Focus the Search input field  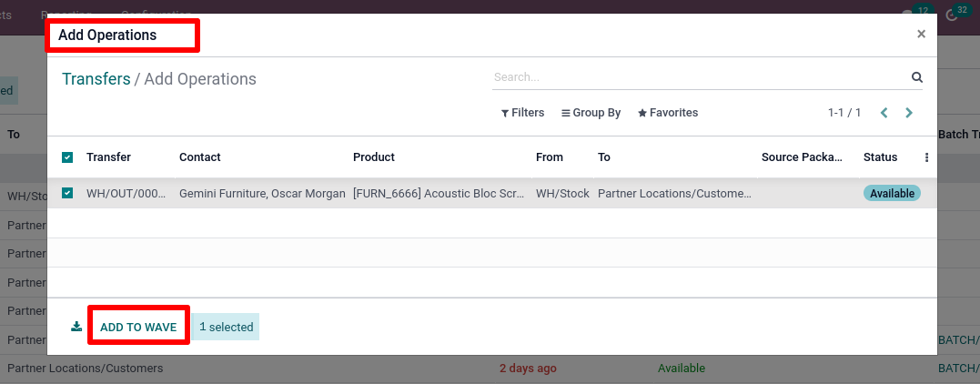tap(700, 77)
